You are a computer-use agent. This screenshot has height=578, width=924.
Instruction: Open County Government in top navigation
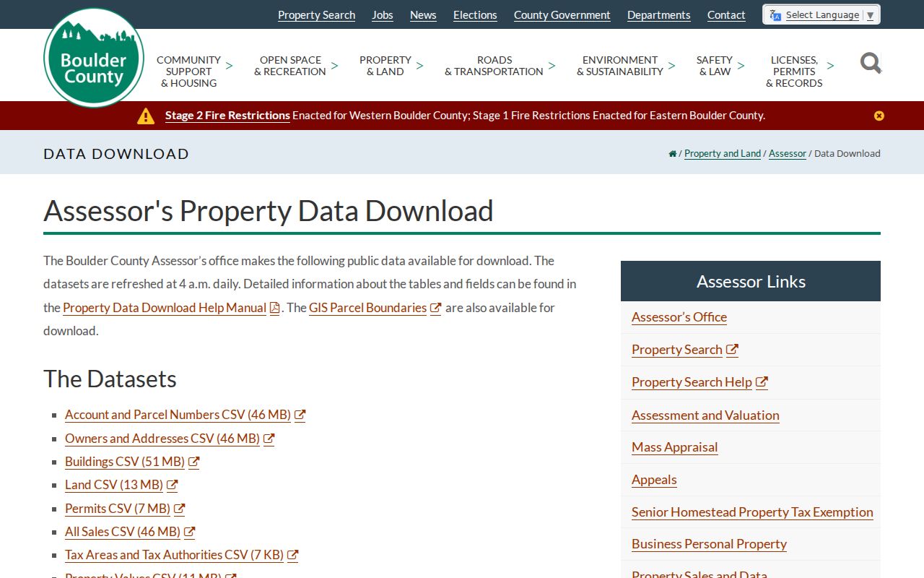pos(562,15)
